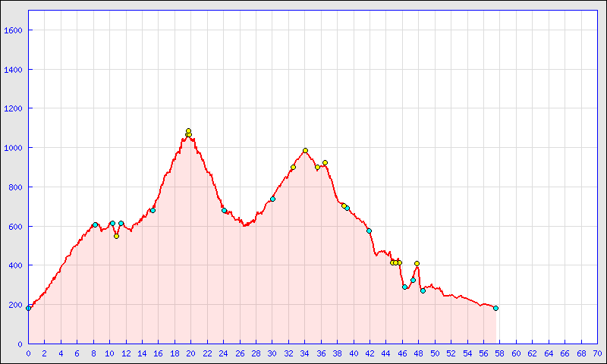Select the cyan marker just before kilometer 10.5
The width and height of the screenshot is (607, 364).
click(x=112, y=223)
